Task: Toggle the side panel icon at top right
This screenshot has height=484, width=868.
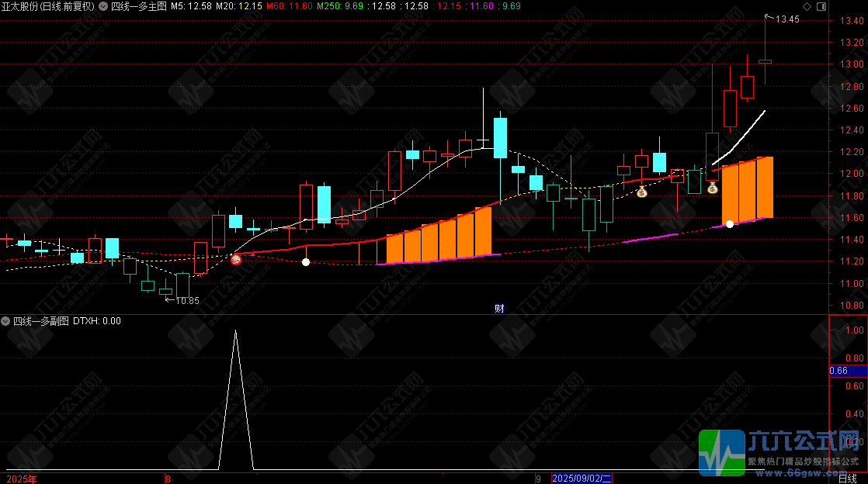Action: [x=821, y=7]
